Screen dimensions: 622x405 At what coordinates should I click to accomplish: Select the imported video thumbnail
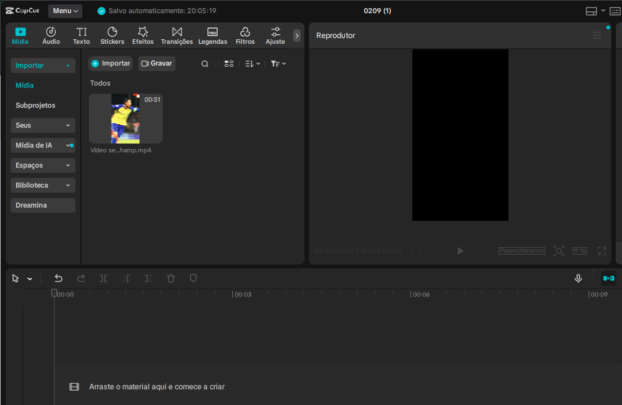tap(126, 118)
